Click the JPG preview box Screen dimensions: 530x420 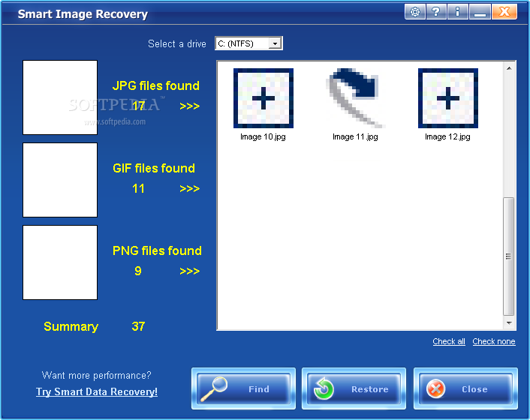click(x=60, y=97)
